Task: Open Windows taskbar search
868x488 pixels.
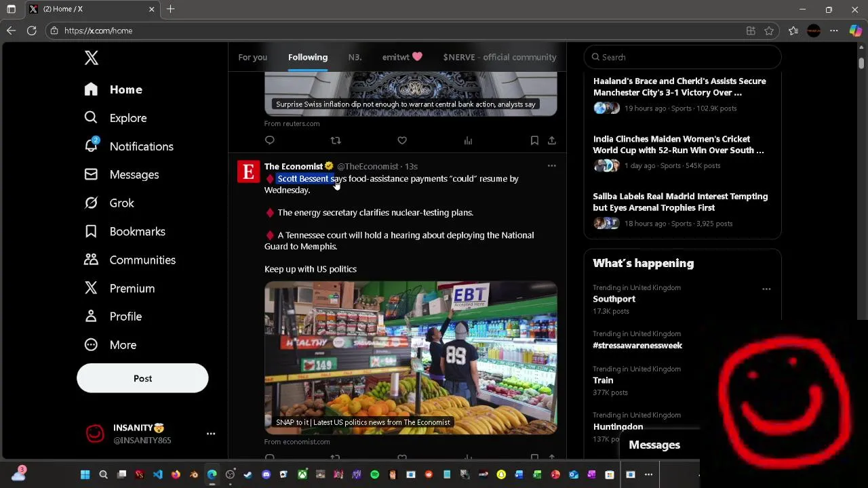Action: (104, 475)
